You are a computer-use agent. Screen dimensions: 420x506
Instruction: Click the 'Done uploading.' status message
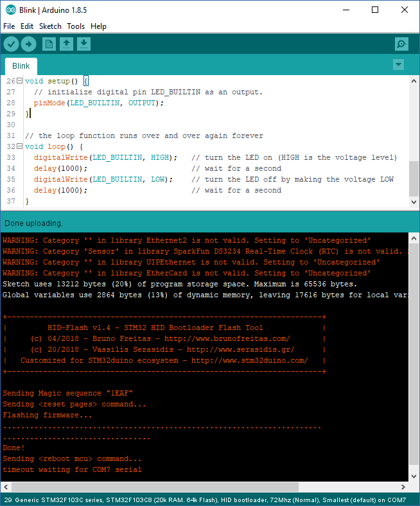(33, 223)
